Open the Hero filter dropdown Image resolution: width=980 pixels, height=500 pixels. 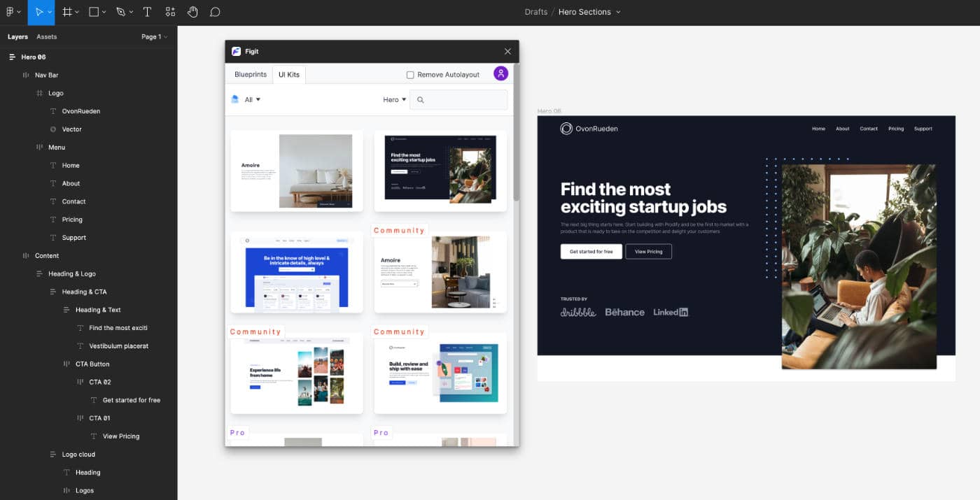pos(393,99)
